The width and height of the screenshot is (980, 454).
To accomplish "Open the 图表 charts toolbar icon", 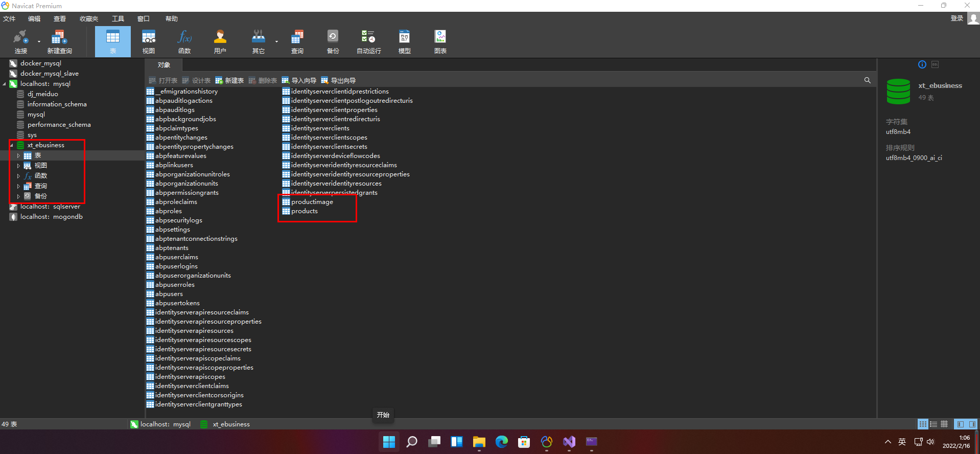I will click(440, 41).
